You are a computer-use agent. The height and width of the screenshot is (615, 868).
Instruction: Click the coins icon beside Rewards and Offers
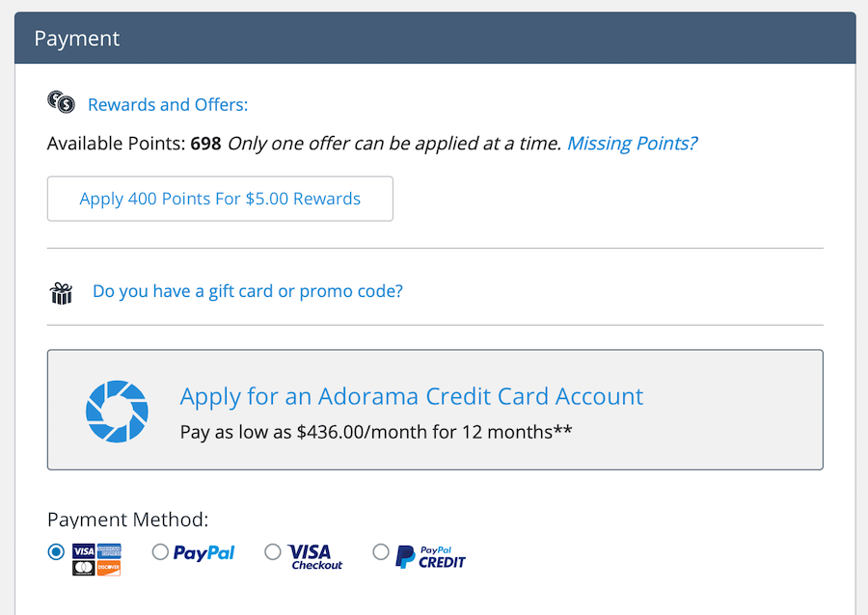61,102
